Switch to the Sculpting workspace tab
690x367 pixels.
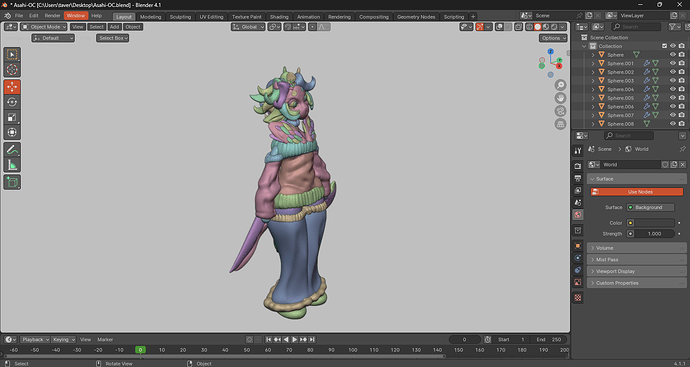pyautogui.click(x=180, y=17)
